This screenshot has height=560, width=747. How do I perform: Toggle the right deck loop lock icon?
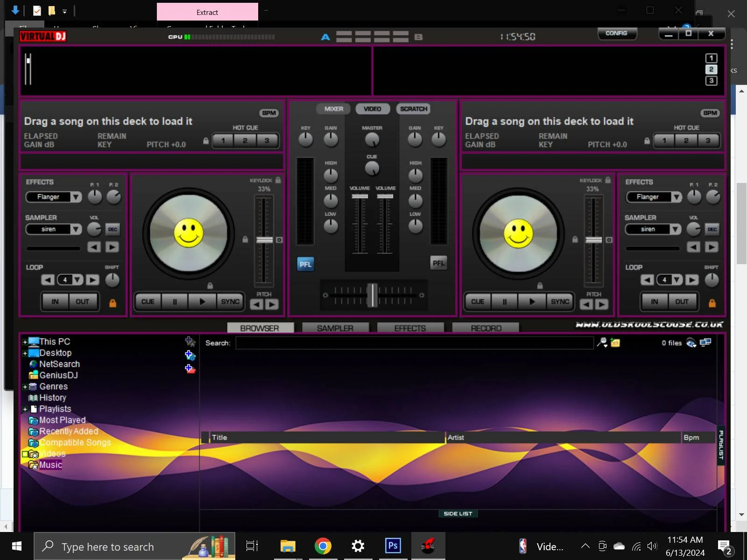coord(712,303)
